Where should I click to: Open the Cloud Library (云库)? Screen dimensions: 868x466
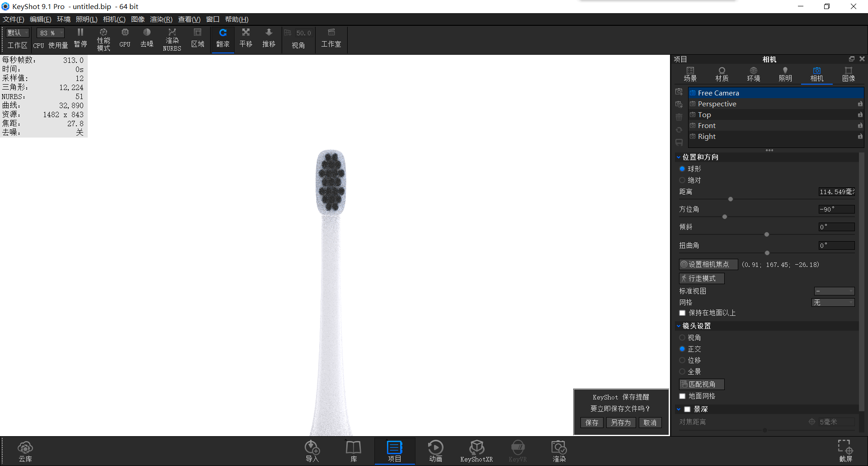[x=25, y=450]
